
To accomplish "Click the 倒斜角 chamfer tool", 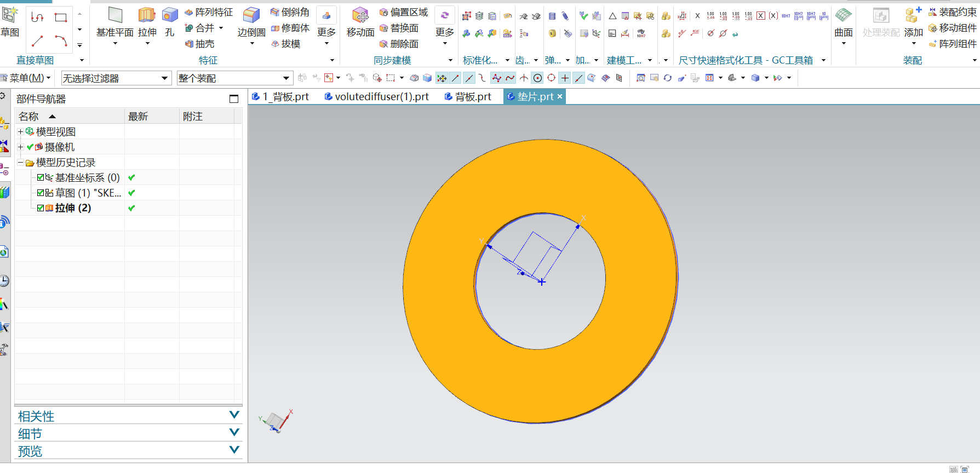I will pyautogui.click(x=290, y=12).
